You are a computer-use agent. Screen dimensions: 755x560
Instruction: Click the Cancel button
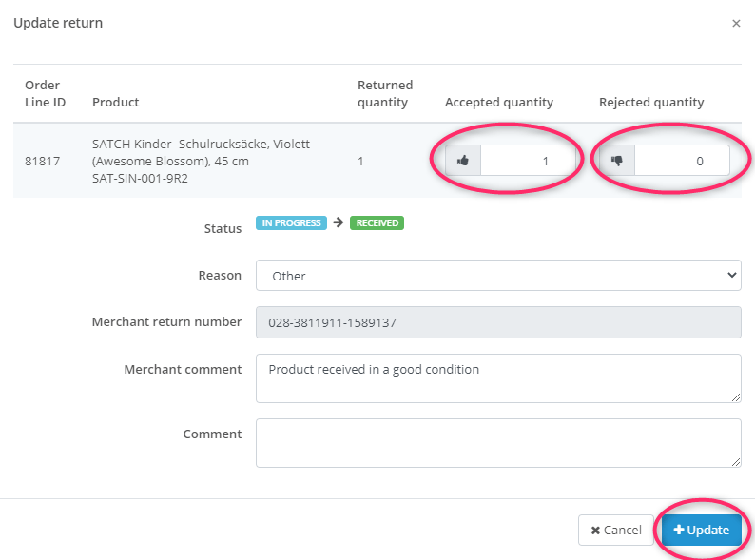[616, 531]
